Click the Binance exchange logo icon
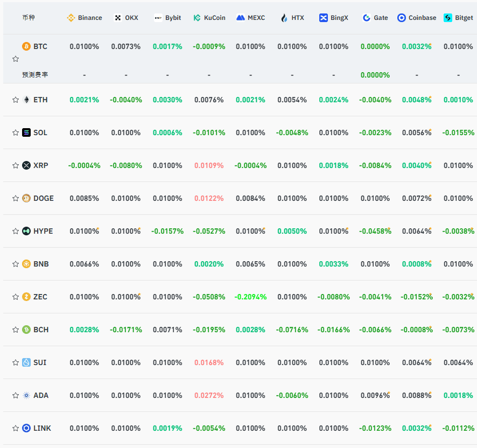Viewport: 477px width, 448px height. 71,18
